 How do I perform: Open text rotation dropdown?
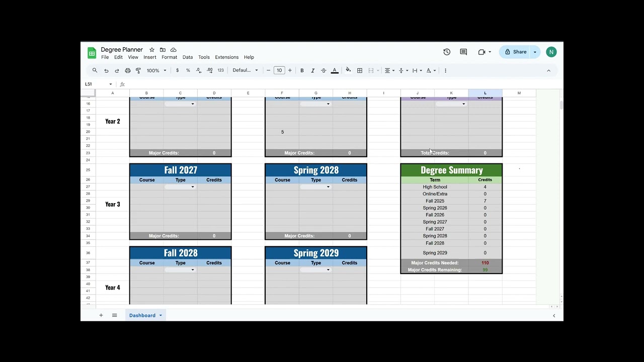click(x=431, y=70)
